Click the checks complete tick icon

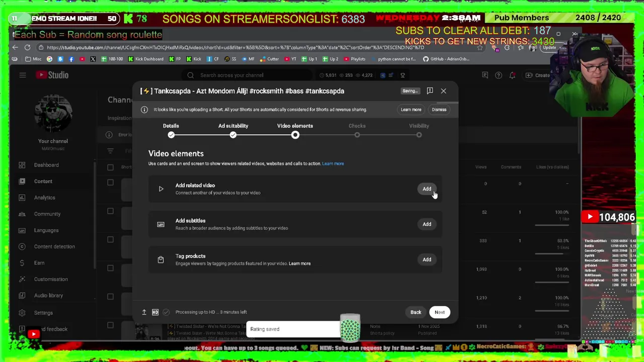pyautogui.click(x=166, y=312)
